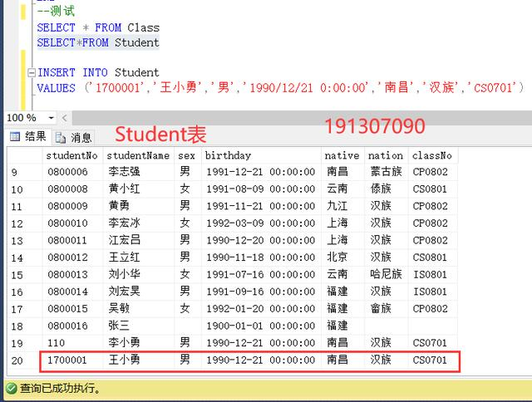Click the highlighted SELECT*FROM Student line
The height and width of the screenshot is (402, 532).
[98, 42]
